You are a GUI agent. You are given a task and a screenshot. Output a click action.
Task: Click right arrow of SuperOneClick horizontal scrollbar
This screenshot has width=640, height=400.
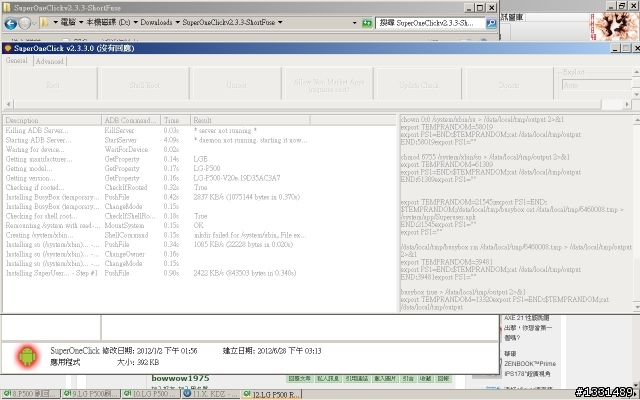(627, 104)
